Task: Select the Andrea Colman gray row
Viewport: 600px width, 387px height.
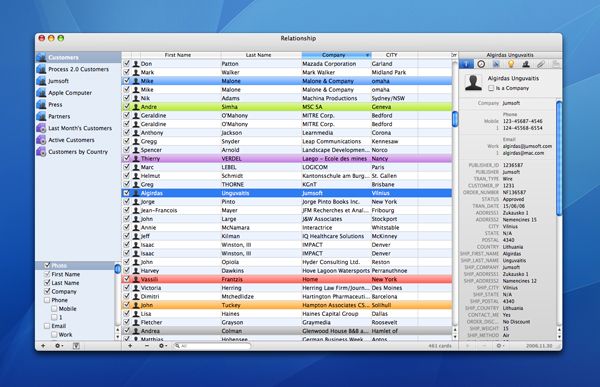Action: pyautogui.click(x=287, y=331)
